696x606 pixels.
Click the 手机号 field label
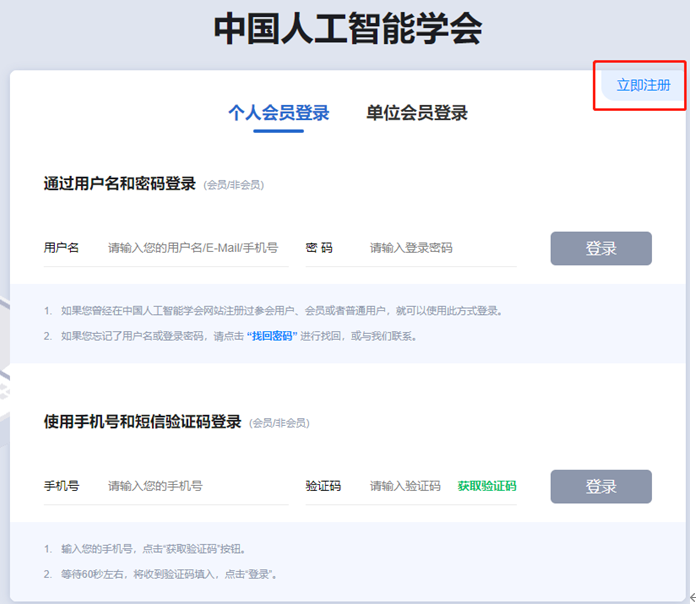(61, 486)
